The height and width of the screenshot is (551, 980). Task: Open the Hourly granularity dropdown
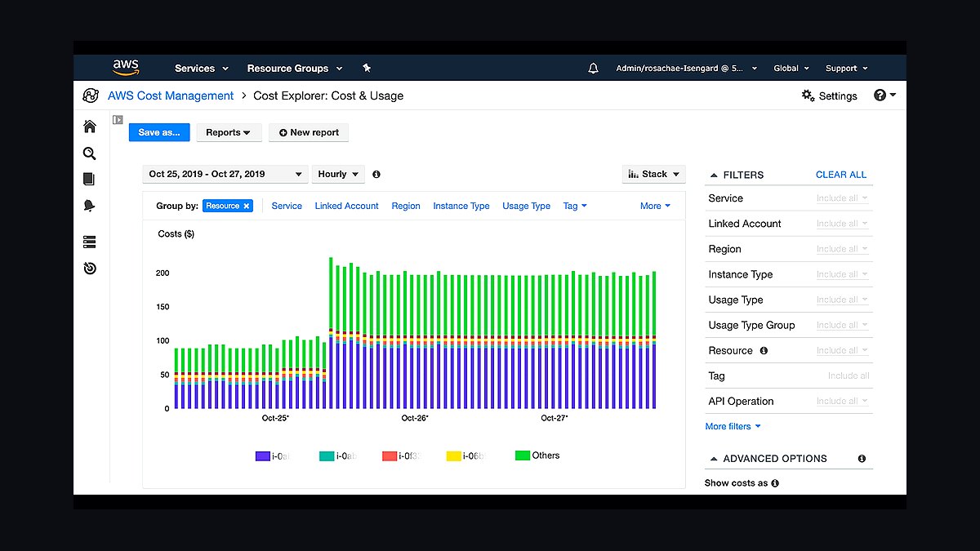[x=338, y=174]
